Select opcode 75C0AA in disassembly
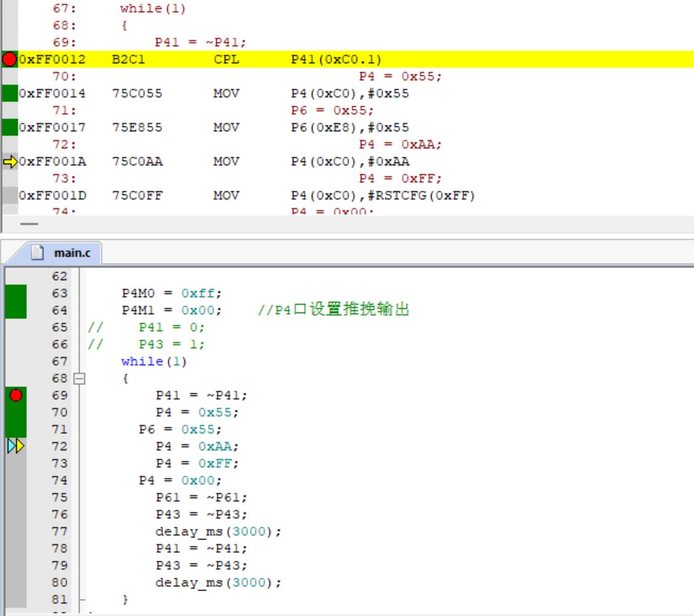694x616 pixels. tap(138, 162)
